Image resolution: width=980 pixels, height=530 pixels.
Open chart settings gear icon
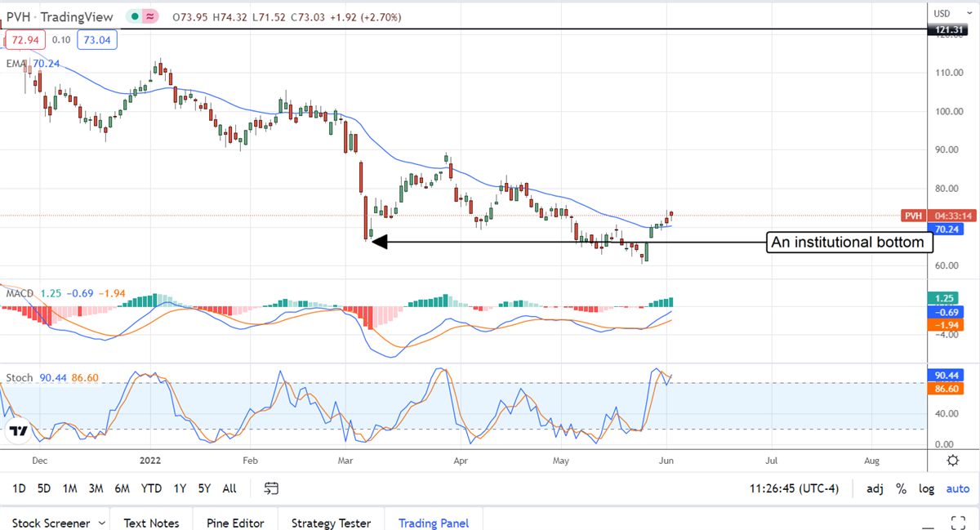pos(953,461)
